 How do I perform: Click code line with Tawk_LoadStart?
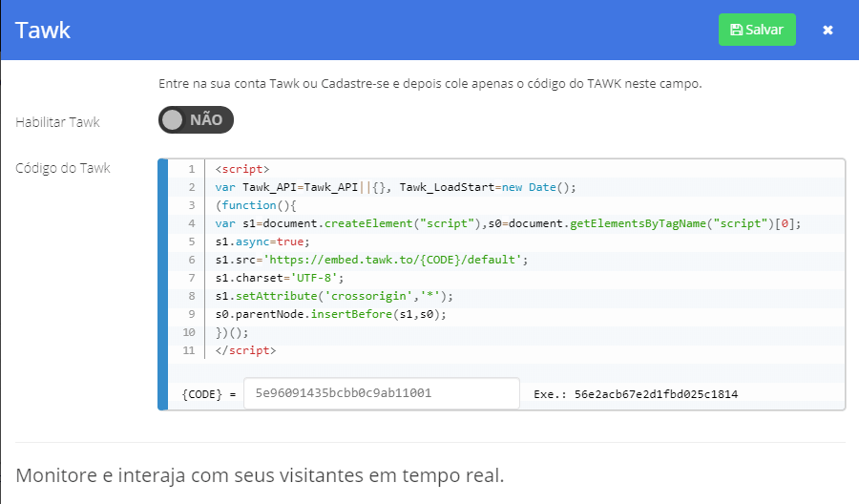click(395, 187)
